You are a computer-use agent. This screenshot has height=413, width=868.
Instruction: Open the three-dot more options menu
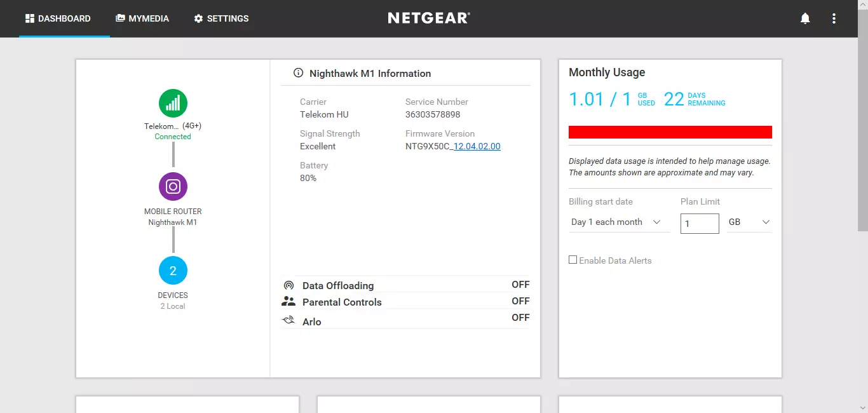[834, 18]
